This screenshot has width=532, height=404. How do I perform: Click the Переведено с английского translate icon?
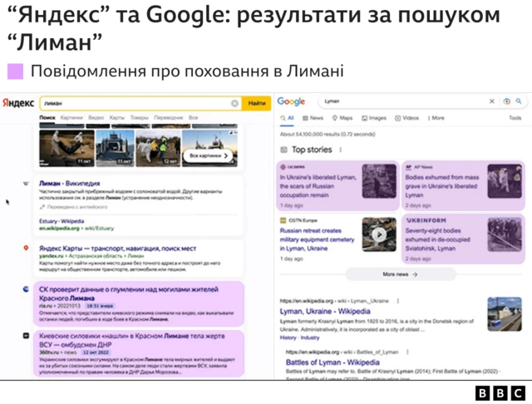(42, 207)
